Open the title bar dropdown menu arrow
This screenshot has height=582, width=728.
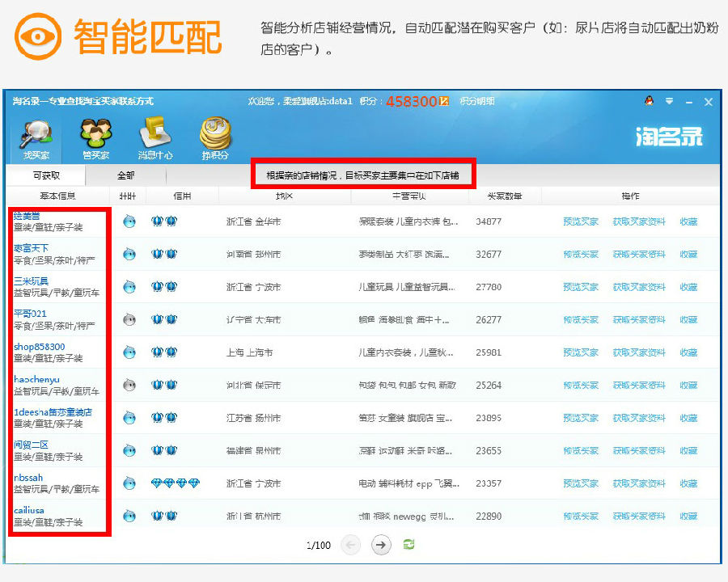[x=669, y=101]
